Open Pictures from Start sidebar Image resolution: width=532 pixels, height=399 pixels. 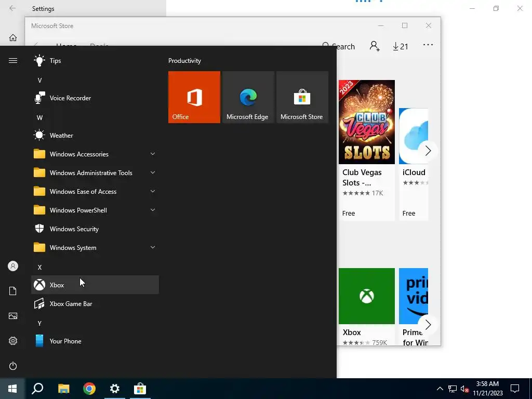[13, 316]
